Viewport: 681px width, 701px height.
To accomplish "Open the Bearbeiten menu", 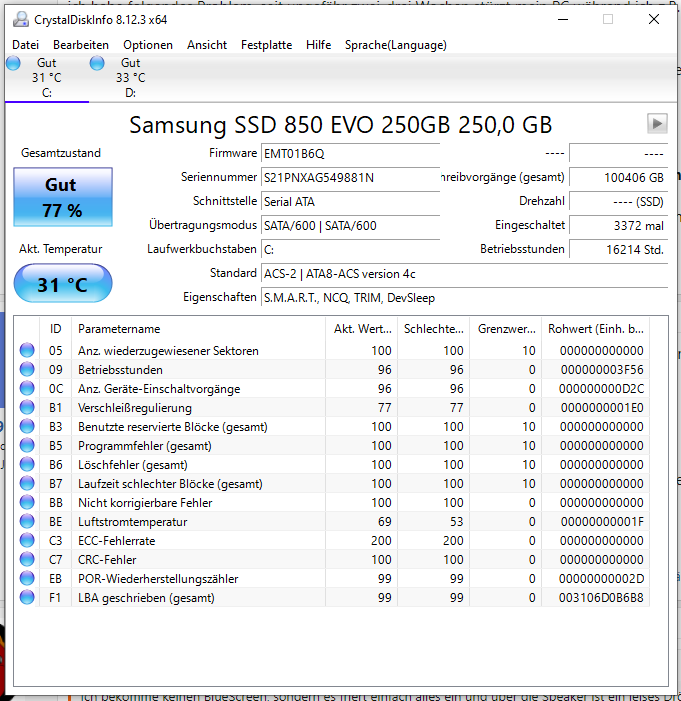I will (81, 45).
